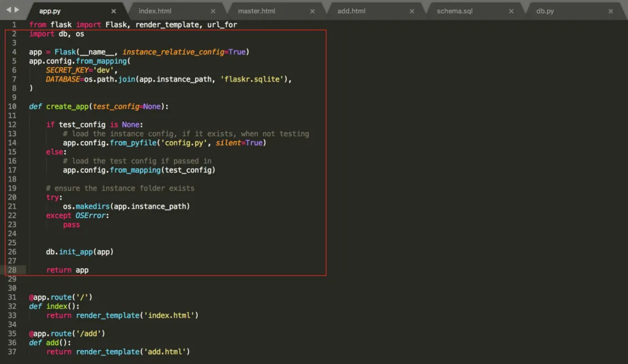
Task: Click line number 28 in the gutter
Action: [x=12, y=270]
